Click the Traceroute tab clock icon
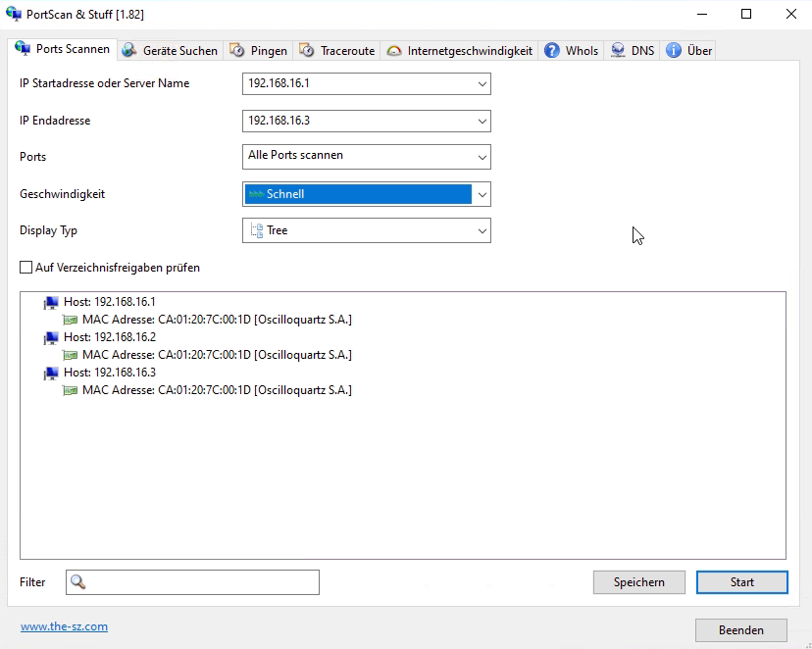The image size is (812, 649). click(x=307, y=50)
